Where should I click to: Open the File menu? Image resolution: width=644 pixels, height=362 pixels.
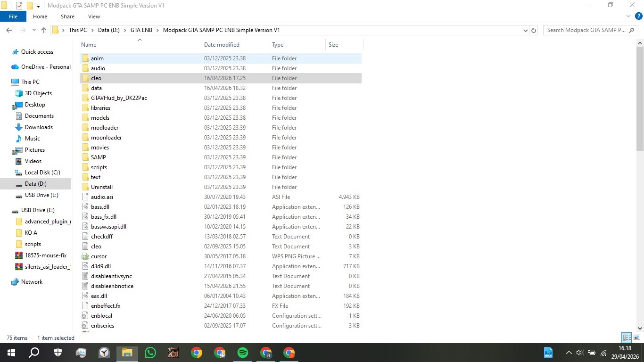[x=13, y=16]
